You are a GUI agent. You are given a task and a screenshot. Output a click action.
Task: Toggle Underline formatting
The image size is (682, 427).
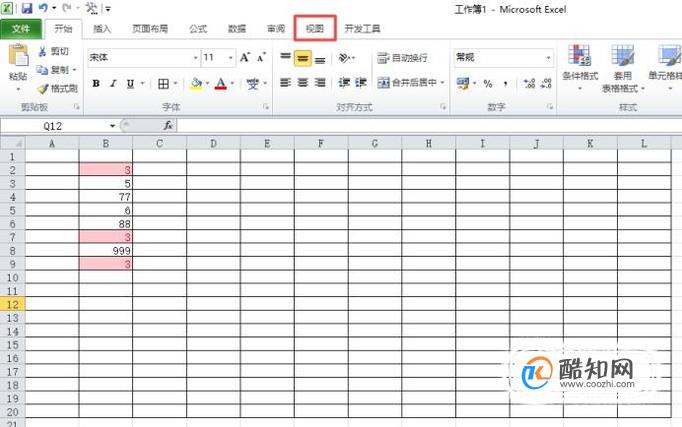[x=130, y=83]
